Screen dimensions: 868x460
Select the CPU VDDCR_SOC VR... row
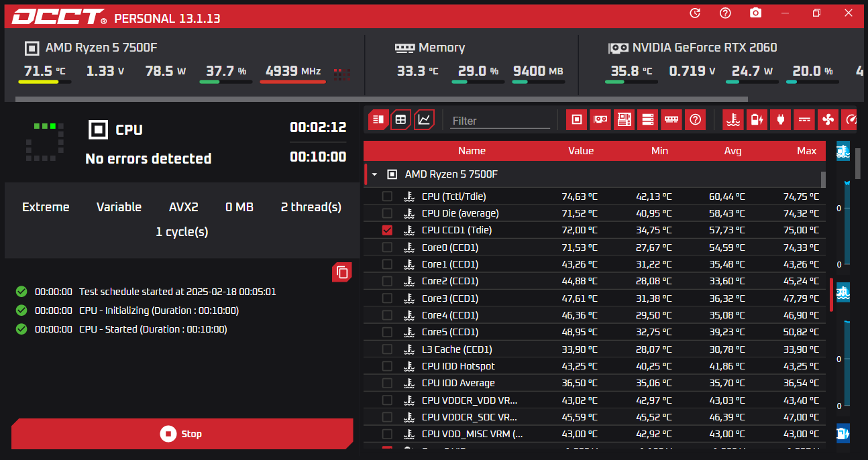point(594,417)
